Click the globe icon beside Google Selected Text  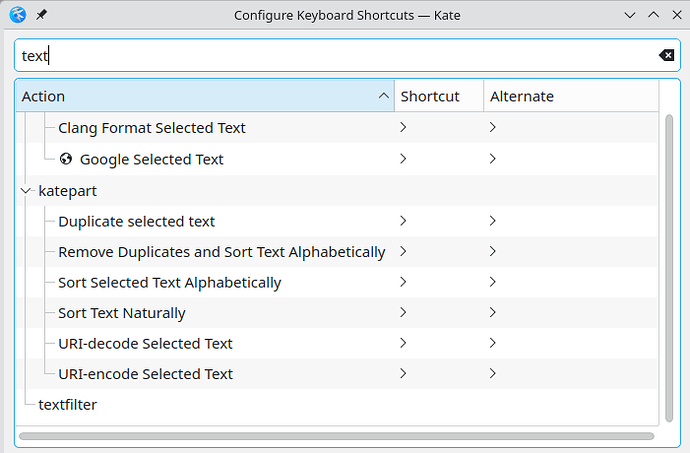click(x=66, y=159)
